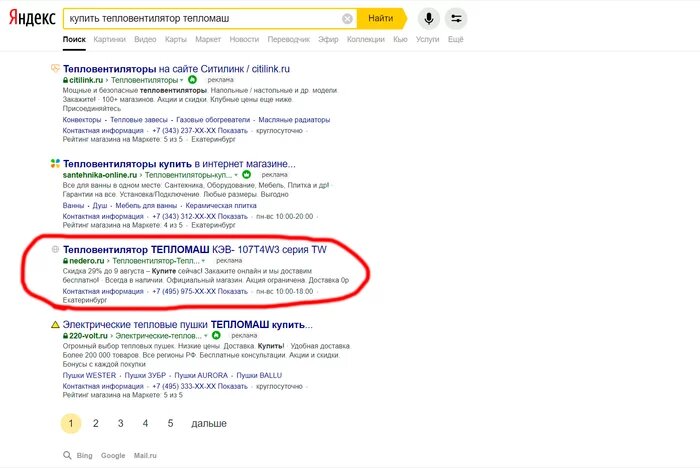Open the Ещё menu
This screenshot has width=700, height=468.
[x=455, y=39]
